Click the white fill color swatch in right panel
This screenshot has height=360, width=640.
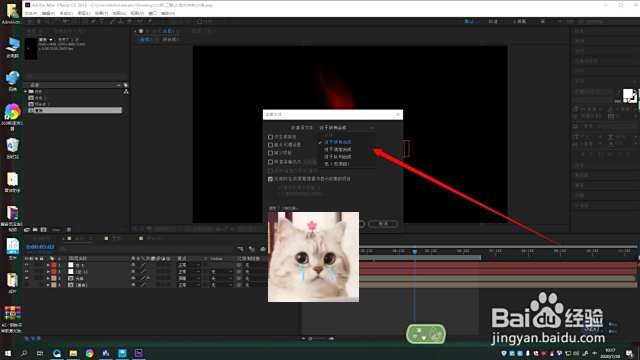coord(628,94)
